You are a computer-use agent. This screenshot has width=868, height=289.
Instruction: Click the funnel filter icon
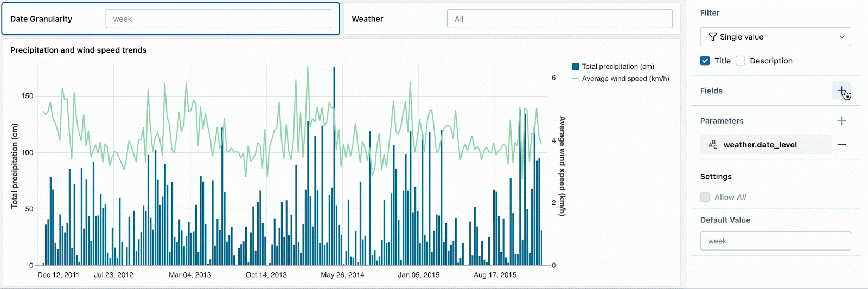(x=712, y=37)
